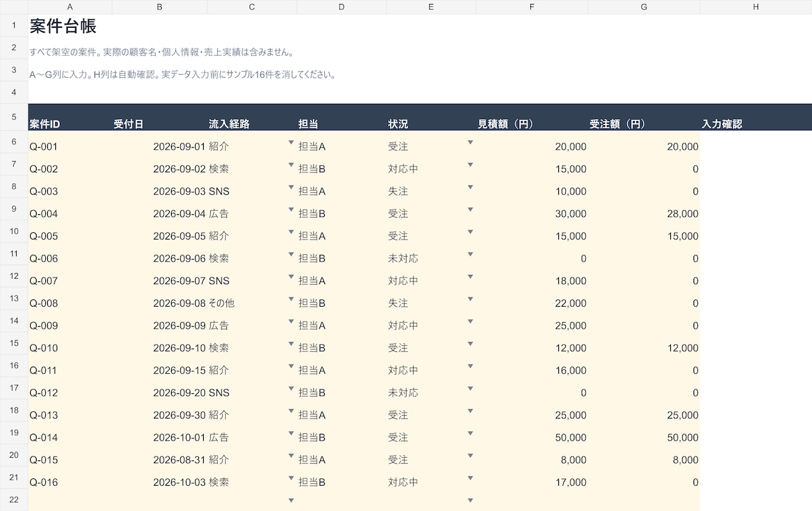
Task: Open 流入経路 dropdown in Q-004 row
Action: [x=291, y=210]
